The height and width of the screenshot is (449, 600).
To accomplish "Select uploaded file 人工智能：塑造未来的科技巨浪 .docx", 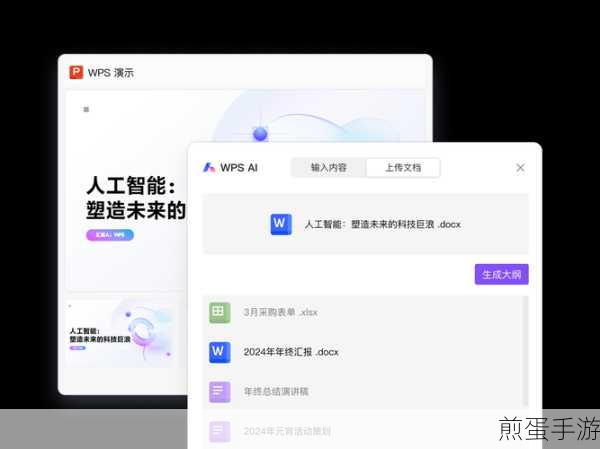I will [365, 224].
